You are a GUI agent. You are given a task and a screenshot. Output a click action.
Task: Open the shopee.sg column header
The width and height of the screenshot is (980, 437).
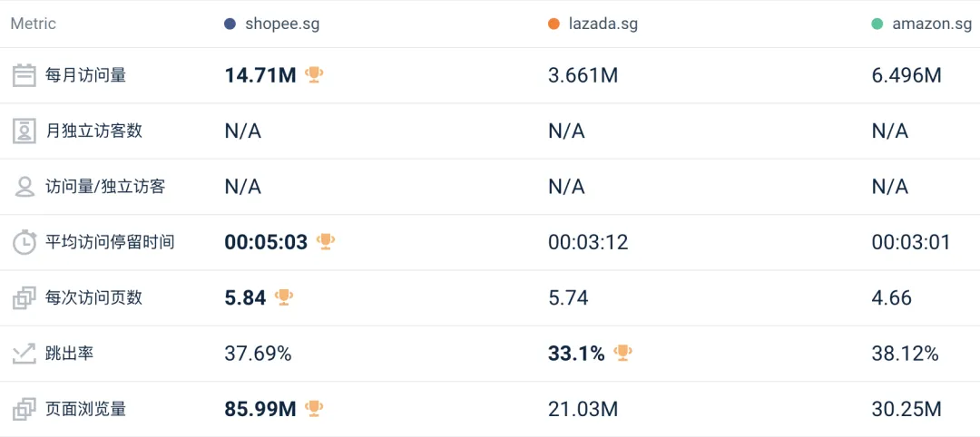coord(282,24)
